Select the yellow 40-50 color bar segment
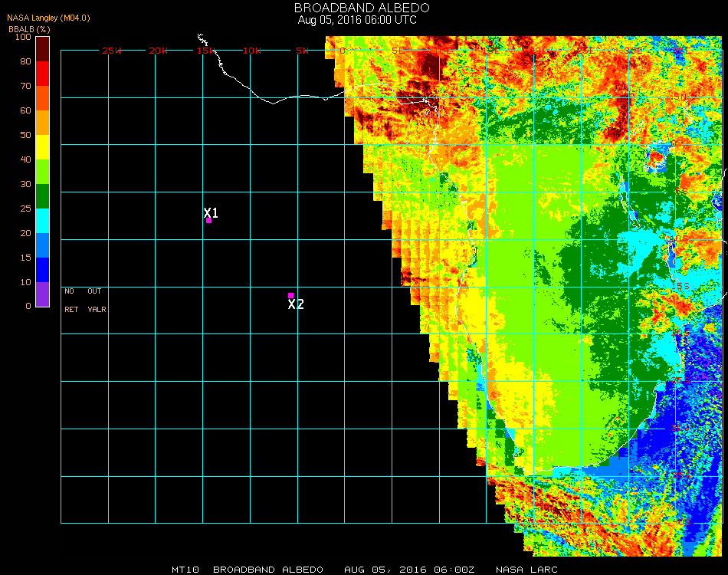The width and height of the screenshot is (728, 575). (x=42, y=147)
